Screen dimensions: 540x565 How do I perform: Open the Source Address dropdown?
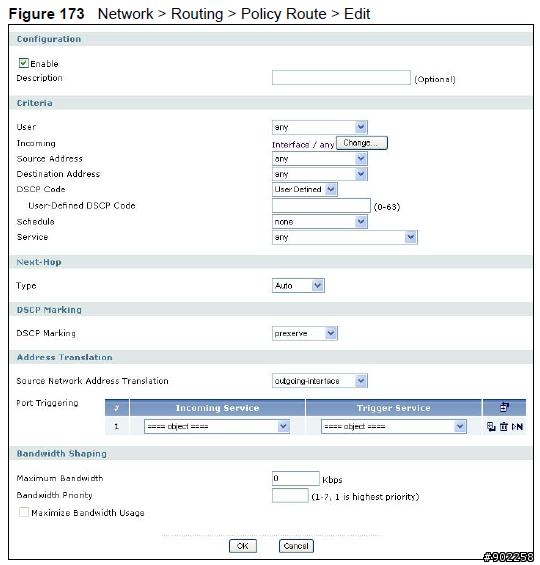(320, 159)
